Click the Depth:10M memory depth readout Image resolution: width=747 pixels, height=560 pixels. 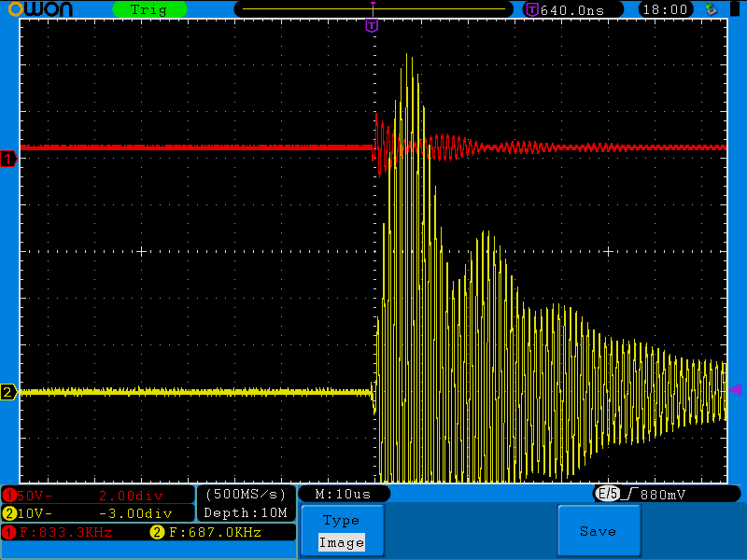tap(246, 512)
